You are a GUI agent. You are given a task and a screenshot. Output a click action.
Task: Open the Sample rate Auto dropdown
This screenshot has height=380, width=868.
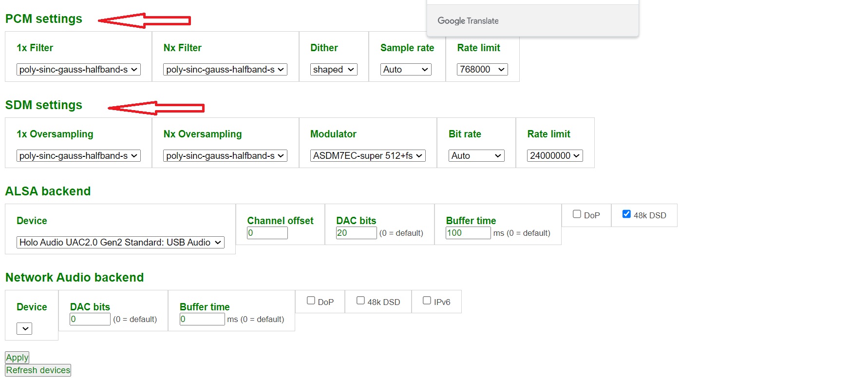click(x=406, y=70)
